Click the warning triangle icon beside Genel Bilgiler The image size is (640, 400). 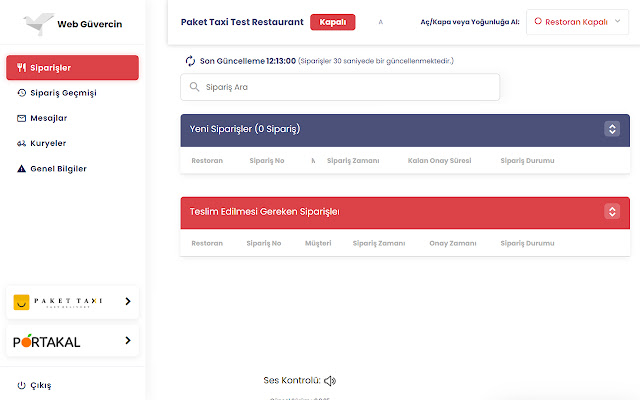[21, 169]
